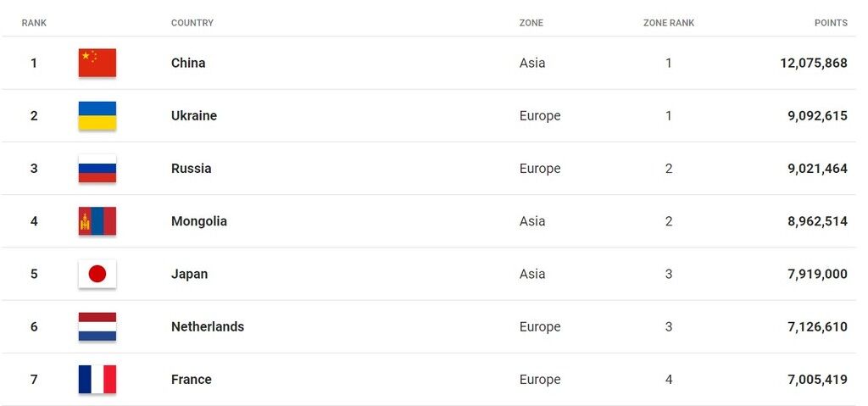The height and width of the screenshot is (406, 868).
Task: Click the Mongolia flag icon
Action: pyautogui.click(x=97, y=221)
